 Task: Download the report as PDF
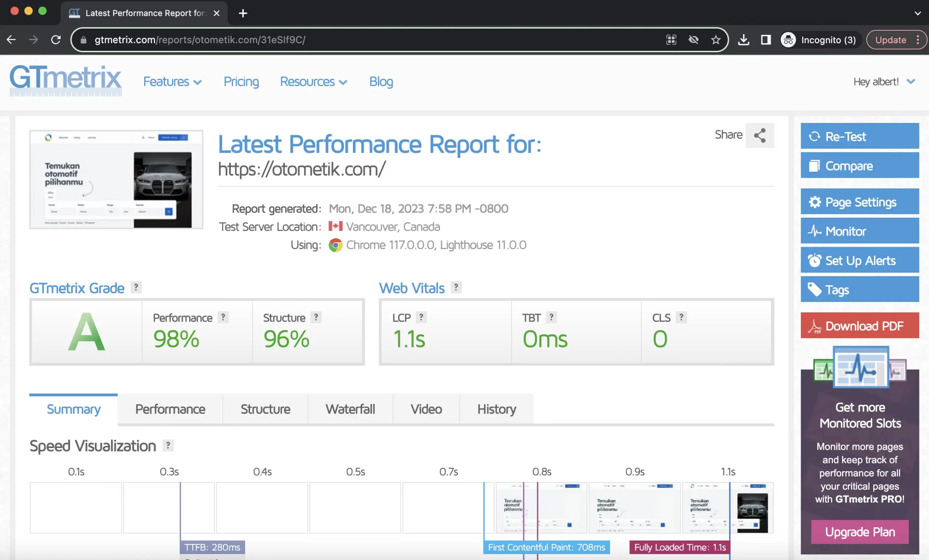[x=860, y=326]
